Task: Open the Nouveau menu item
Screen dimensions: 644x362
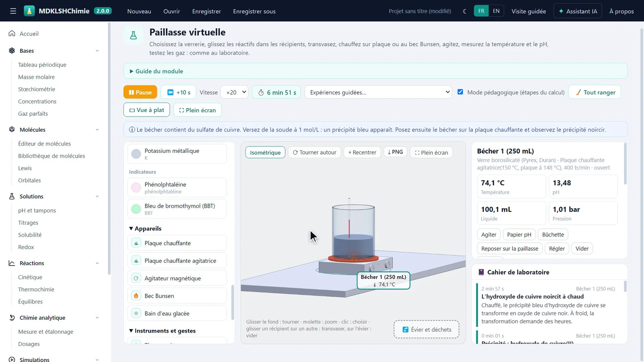Action: pos(139,11)
